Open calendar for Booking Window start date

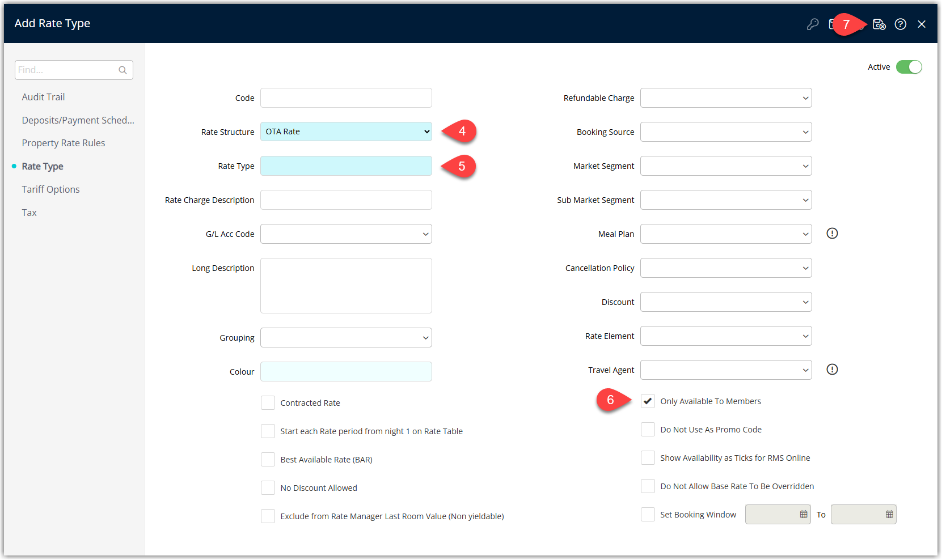tap(804, 515)
